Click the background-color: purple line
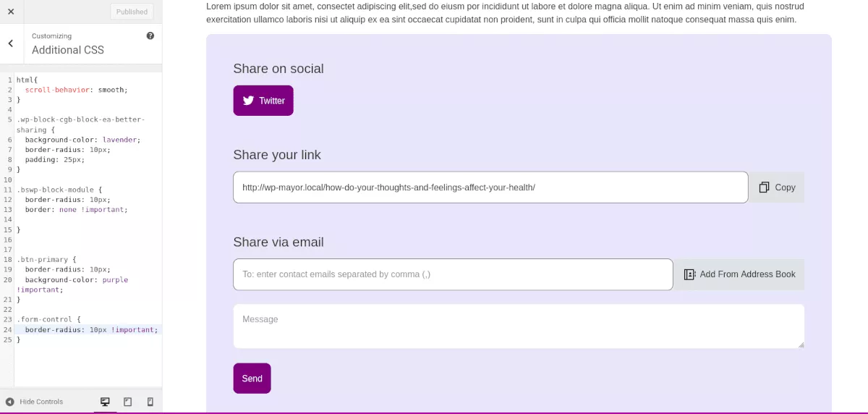 pyautogui.click(x=76, y=280)
